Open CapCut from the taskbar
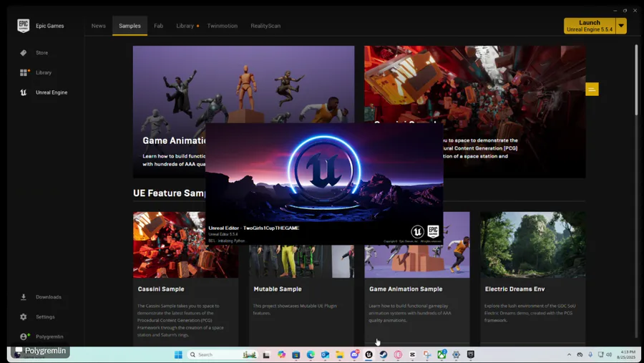 [x=412, y=354]
